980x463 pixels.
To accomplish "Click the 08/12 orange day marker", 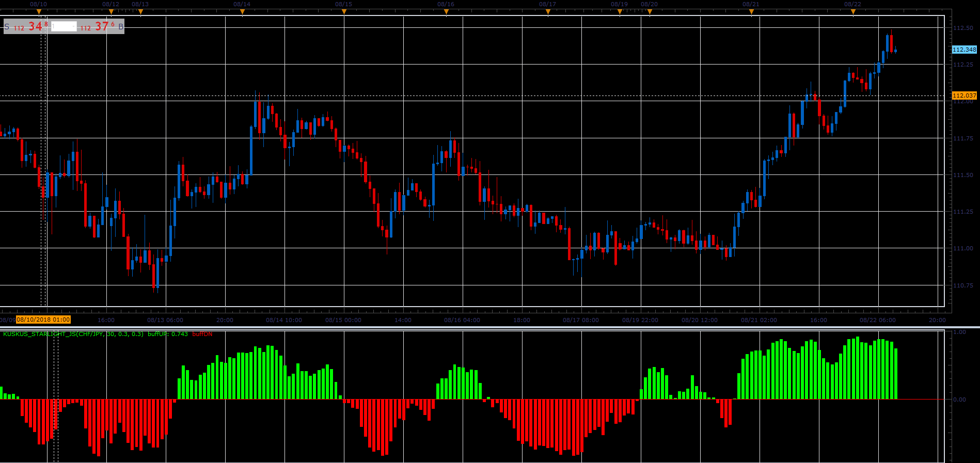I will [x=111, y=12].
